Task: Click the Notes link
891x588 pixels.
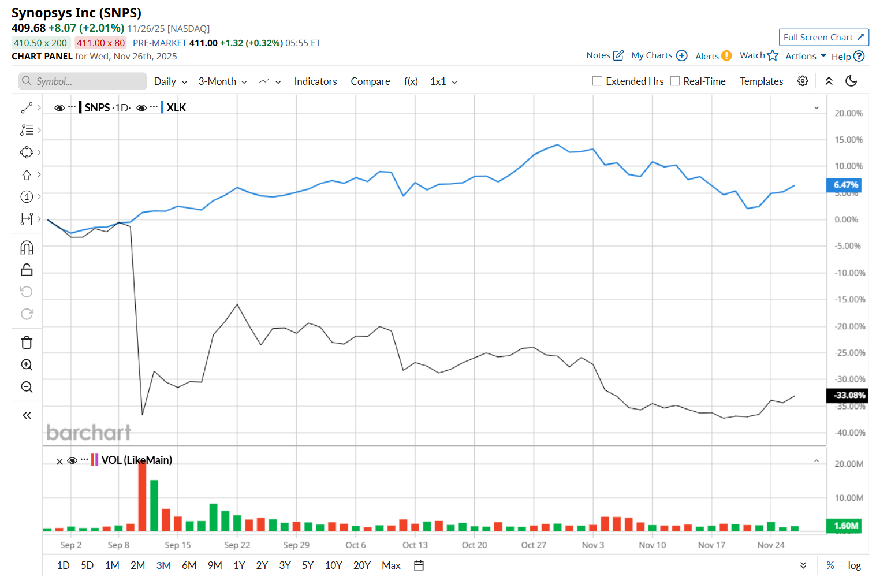Action: click(x=598, y=55)
